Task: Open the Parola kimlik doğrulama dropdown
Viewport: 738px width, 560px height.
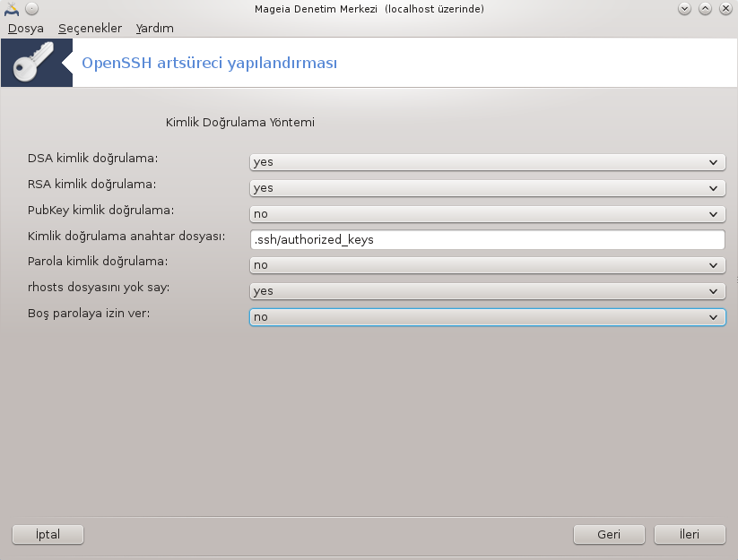Action: click(x=487, y=265)
